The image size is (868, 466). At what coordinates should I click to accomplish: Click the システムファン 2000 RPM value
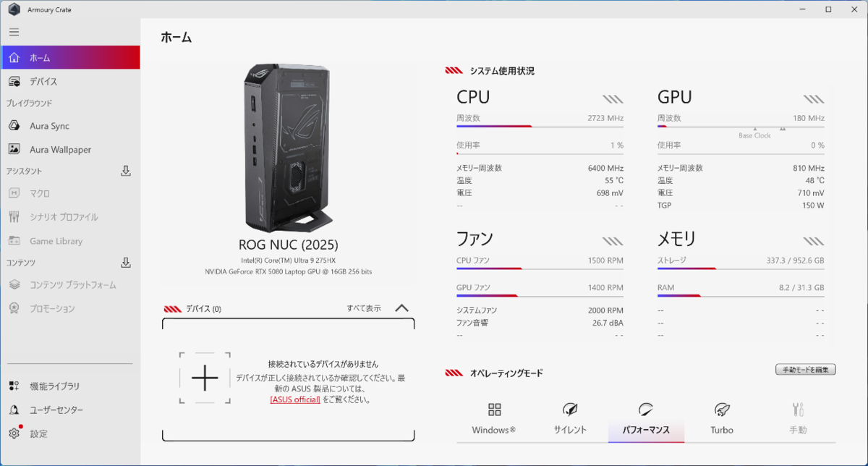605,310
